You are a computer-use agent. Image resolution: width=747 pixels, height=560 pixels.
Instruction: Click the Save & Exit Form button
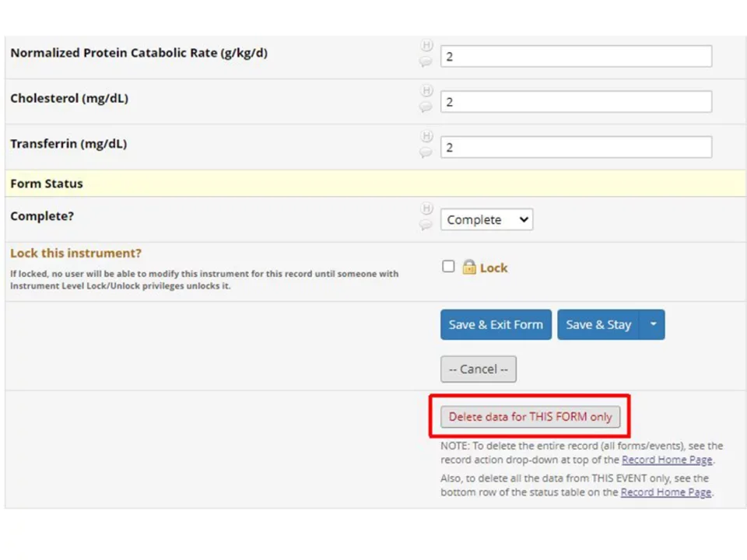[x=496, y=324]
